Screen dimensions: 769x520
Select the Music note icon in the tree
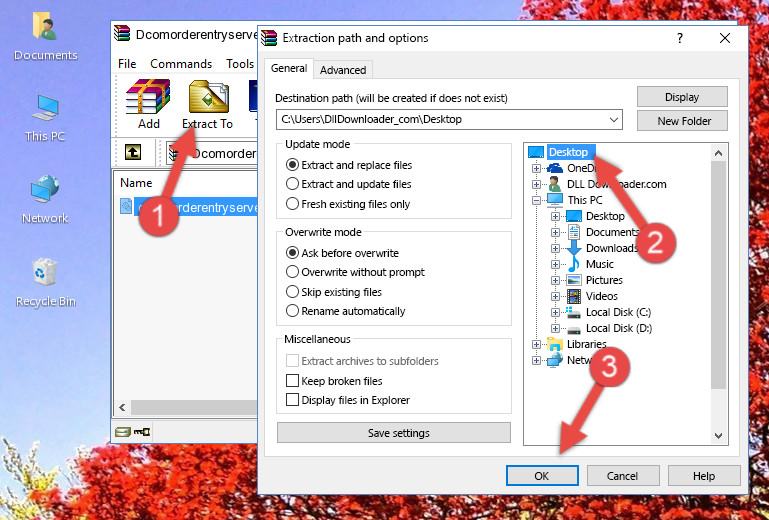pos(574,264)
